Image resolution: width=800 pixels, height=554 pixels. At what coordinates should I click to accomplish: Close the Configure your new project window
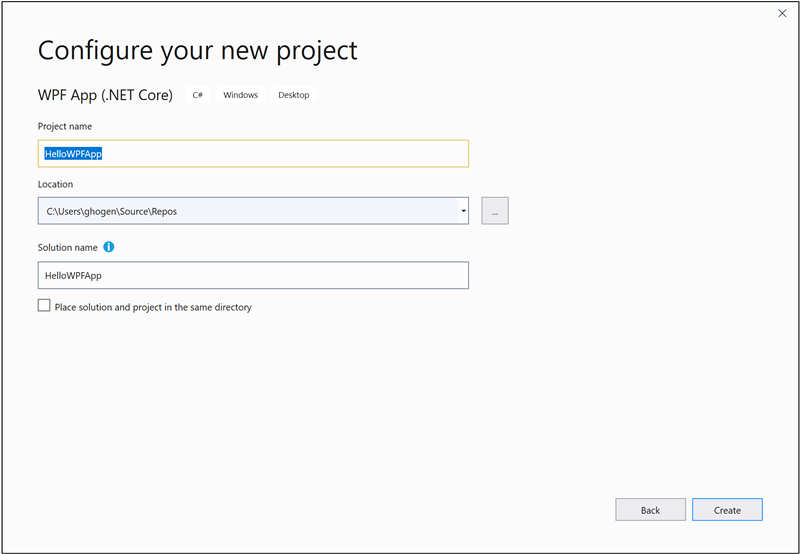click(782, 13)
